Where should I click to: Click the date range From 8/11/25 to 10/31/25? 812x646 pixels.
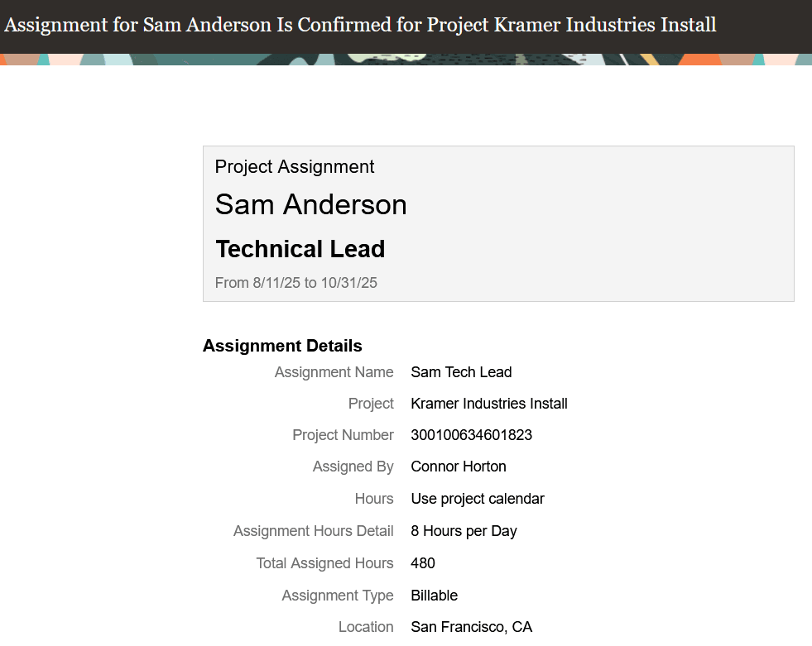click(295, 283)
